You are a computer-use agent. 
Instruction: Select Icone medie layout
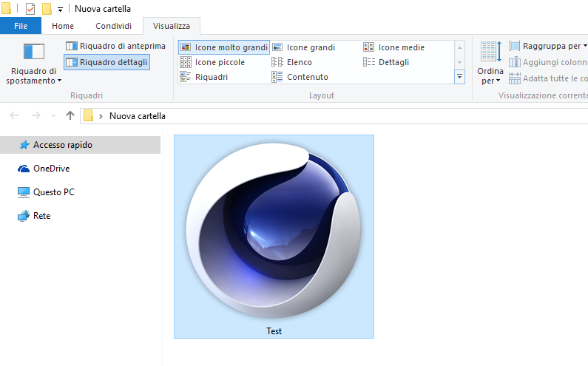click(393, 47)
